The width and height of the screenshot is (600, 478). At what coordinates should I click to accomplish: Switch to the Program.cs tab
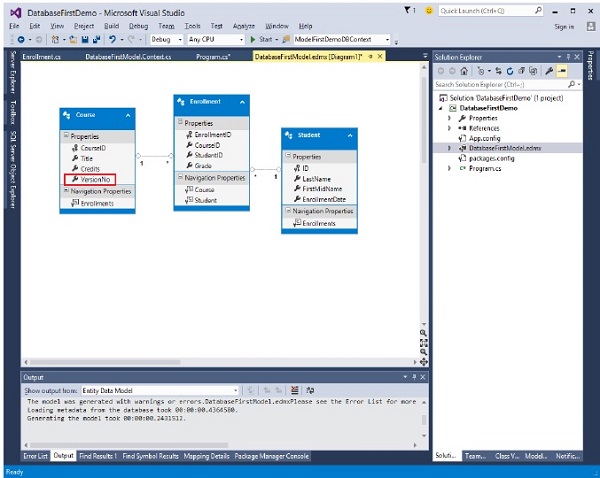[213, 57]
